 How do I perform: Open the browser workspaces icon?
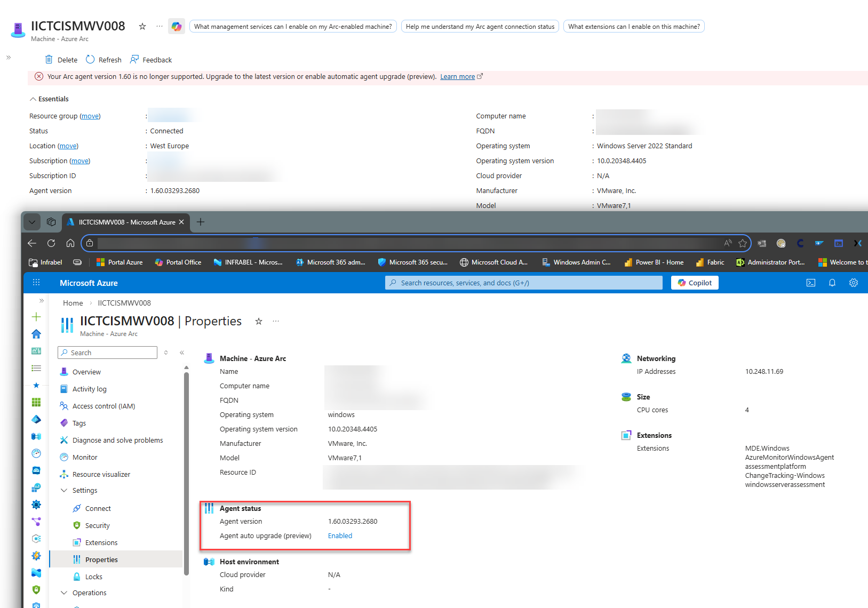click(51, 222)
